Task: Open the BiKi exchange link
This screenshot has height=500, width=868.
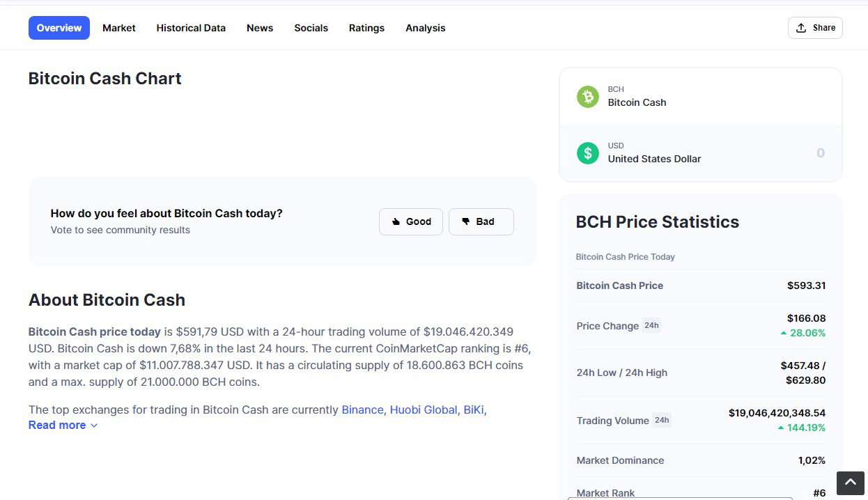Action: pyautogui.click(x=474, y=409)
